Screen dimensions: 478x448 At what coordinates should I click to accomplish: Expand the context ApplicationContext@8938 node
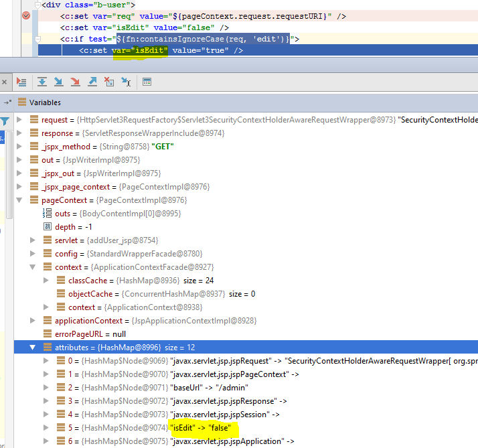pyautogui.click(x=46, y=307)
